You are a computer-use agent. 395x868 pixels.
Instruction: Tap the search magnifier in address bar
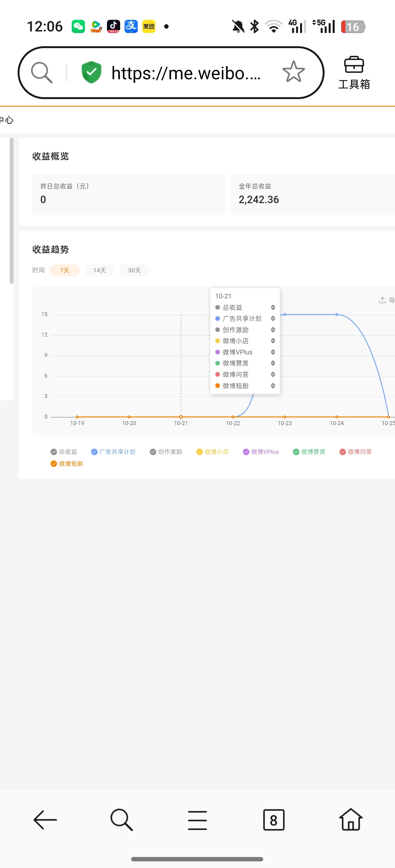tap(42, 72)
